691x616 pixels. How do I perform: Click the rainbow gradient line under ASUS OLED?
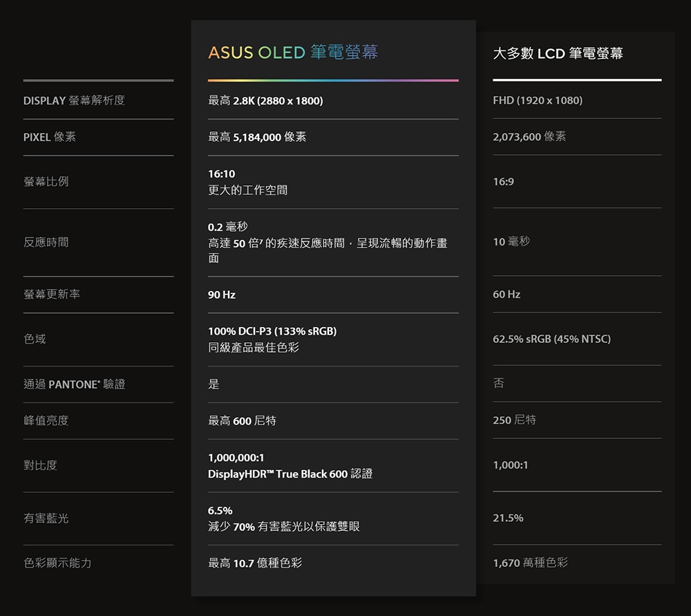click(333, 80)
